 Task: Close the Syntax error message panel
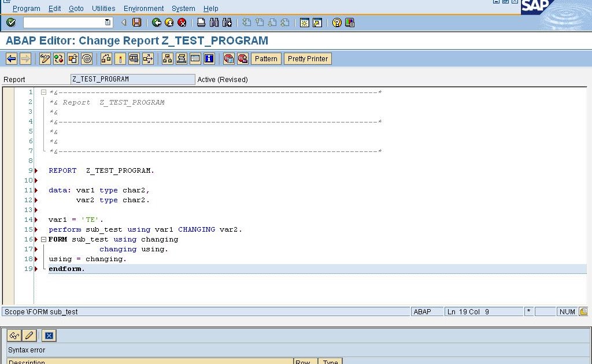(x=49, y=335)
